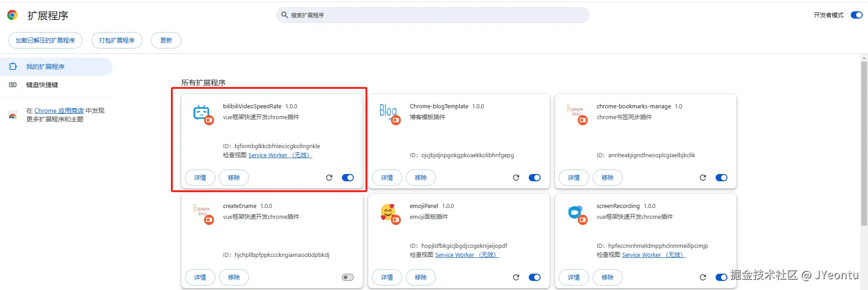Open 键盘快捷键 sidebar item
868x290 pixels.
(x=56, y=85)
